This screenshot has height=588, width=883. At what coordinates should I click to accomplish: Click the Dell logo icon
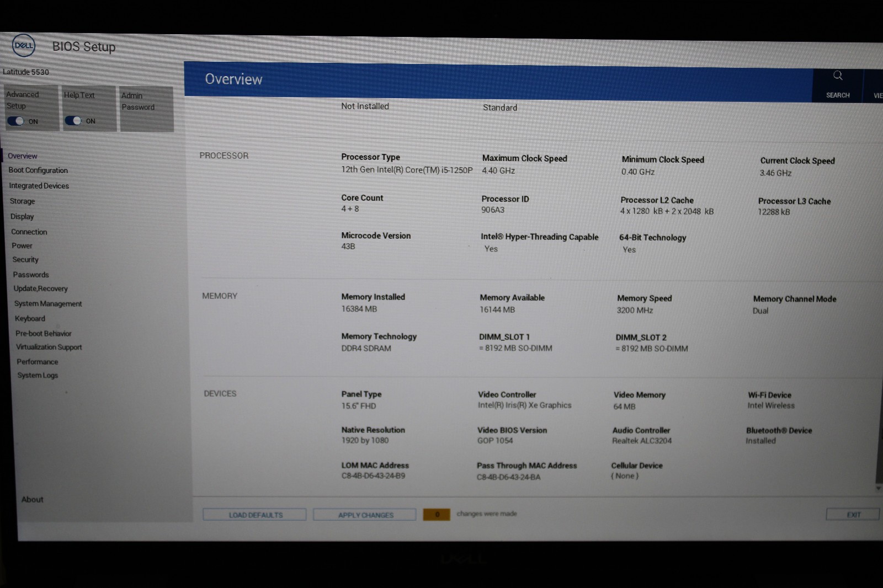click(x=23, y=45)
